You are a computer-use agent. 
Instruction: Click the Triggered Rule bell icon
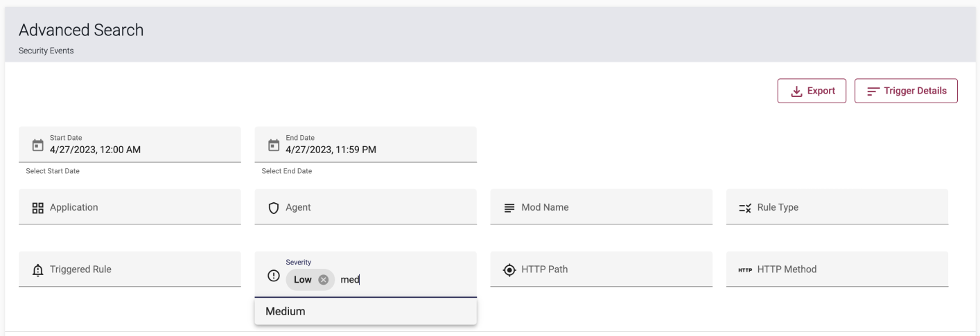coord(38,269)
